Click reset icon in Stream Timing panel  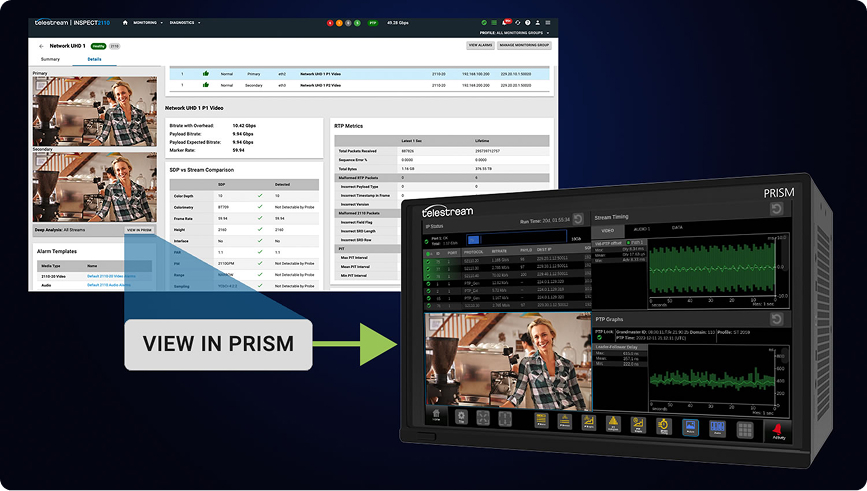tap(776, 209)
